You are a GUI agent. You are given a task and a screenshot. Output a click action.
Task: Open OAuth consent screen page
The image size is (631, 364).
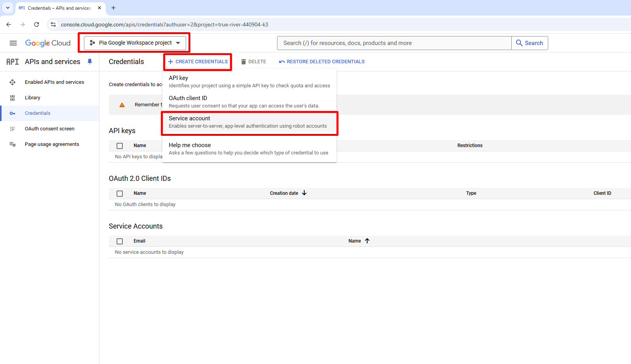pos(50,129)
